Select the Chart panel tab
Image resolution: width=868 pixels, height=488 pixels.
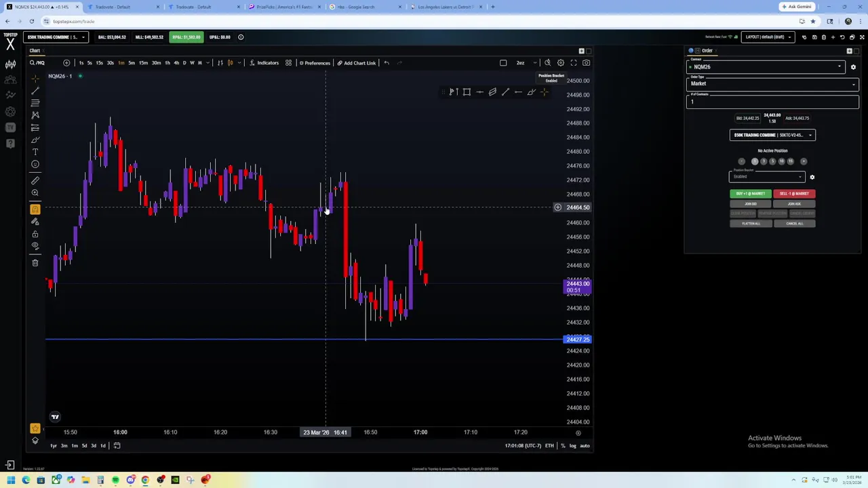(35, 51)
